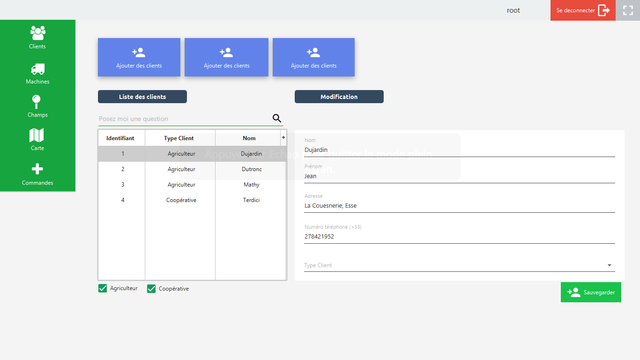This screenshot has width=640, height=360.
Task: Open the Carte map section
Action: click(x=37, y=139)
